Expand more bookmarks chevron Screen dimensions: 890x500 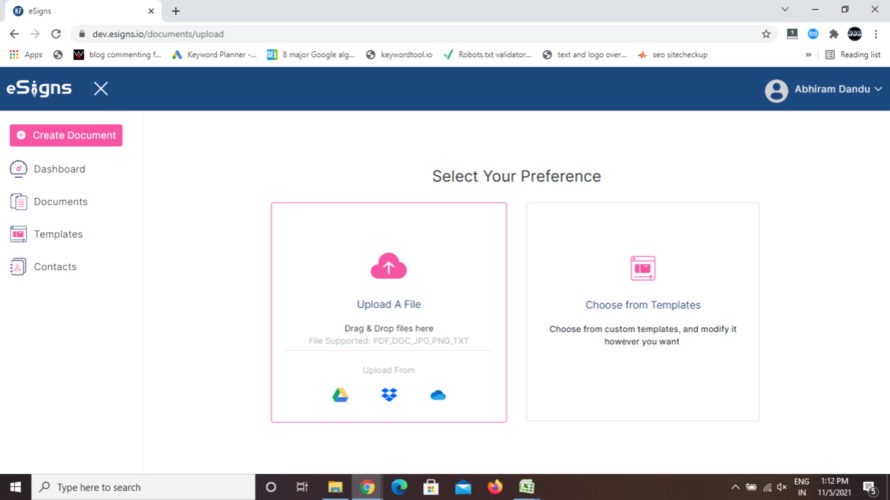point(808,54)
